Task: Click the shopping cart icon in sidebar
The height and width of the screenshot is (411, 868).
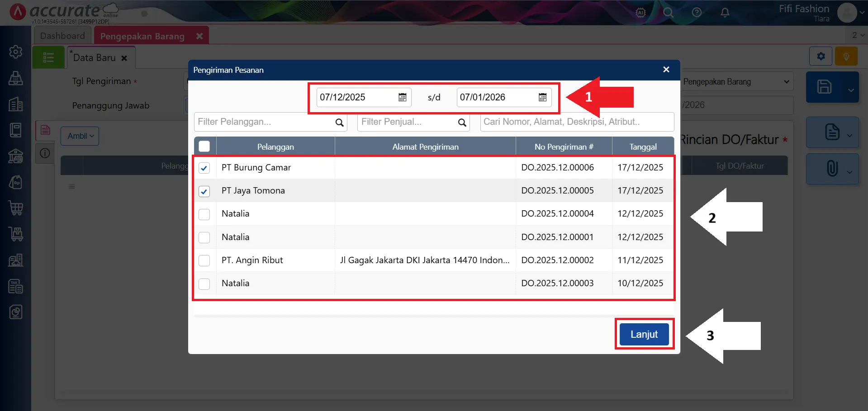Action: point(16,208)
